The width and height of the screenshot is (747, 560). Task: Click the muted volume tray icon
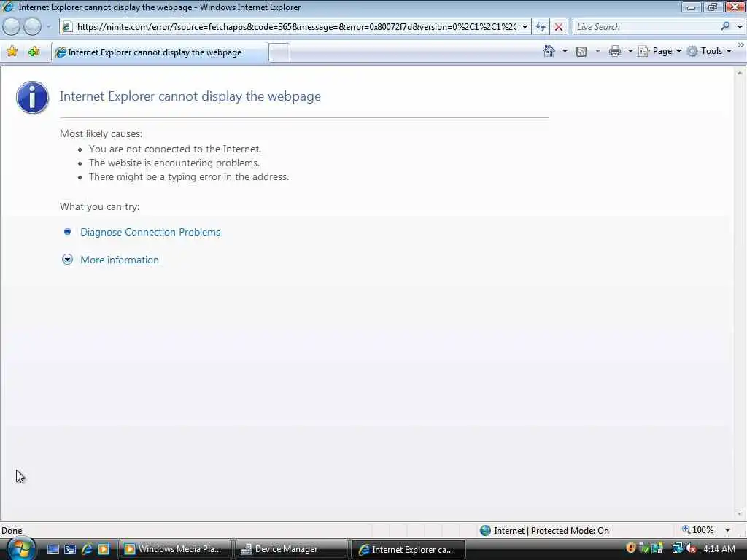(692, 549)
